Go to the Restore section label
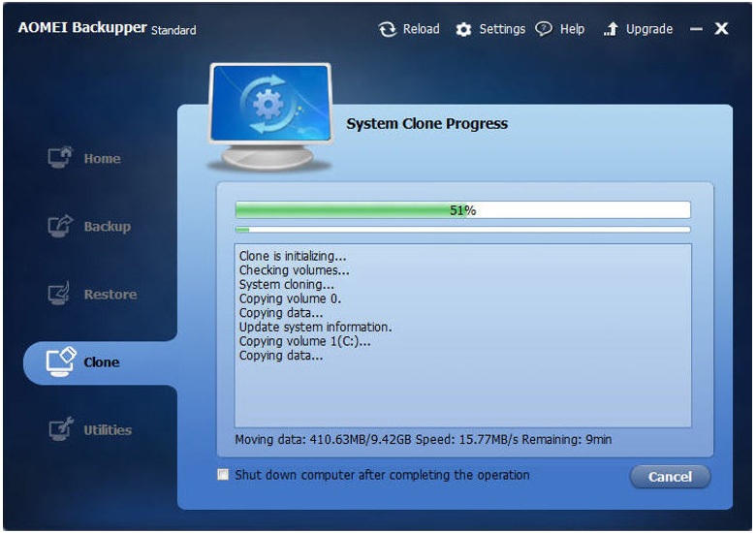Viewport: 756px width, 533px height. (110, 295)
